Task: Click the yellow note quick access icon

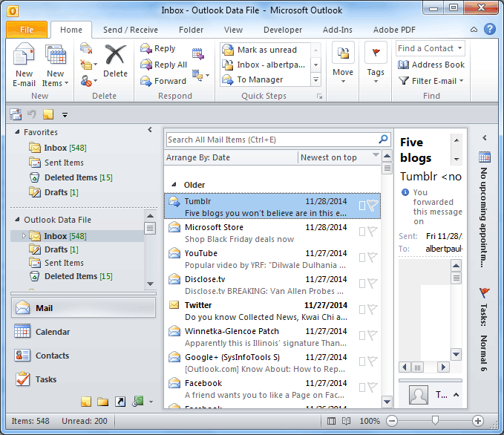Action: (48, 114)
